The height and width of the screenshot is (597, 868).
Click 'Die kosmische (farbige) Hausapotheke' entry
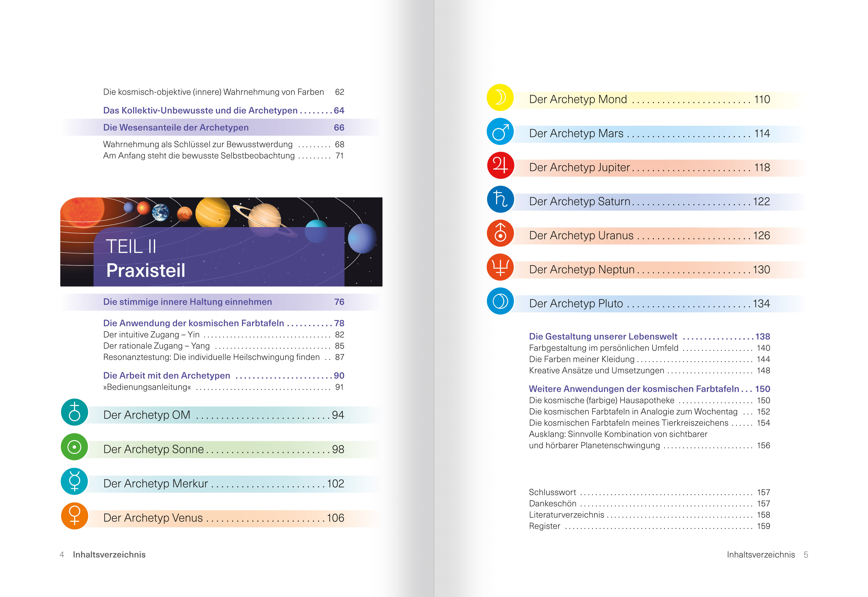pos(601,401)
